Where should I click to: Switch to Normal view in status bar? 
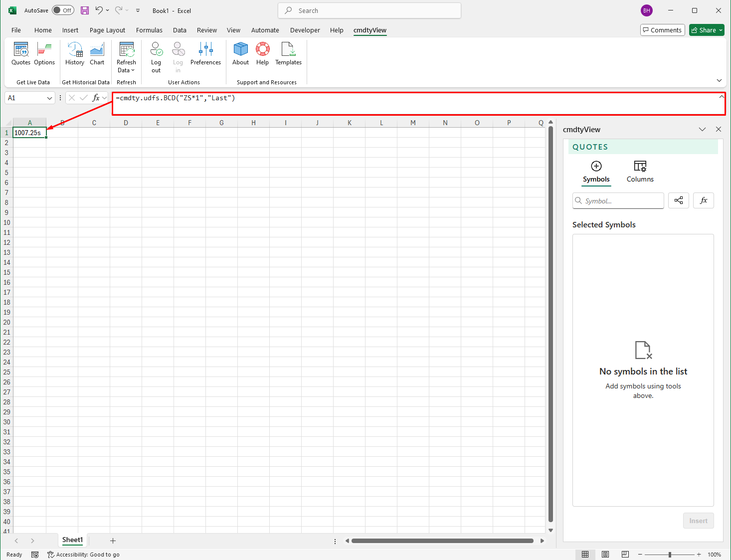585,555
